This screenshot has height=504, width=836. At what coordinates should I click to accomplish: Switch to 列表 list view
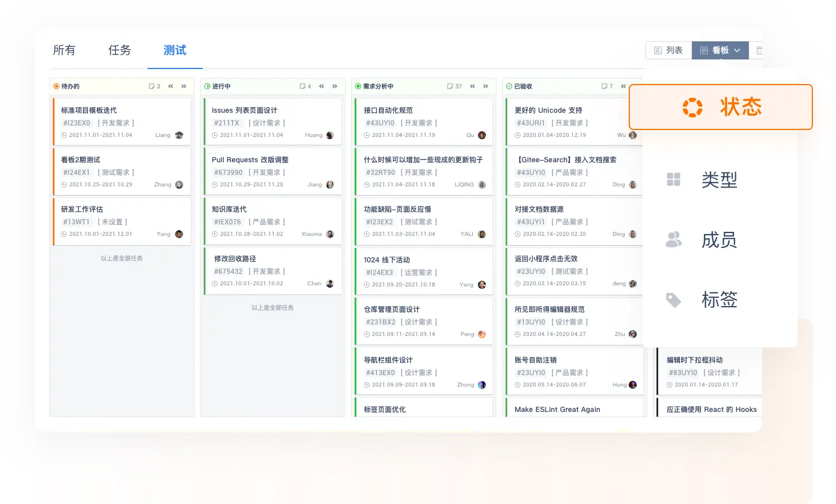coord(668,51)
